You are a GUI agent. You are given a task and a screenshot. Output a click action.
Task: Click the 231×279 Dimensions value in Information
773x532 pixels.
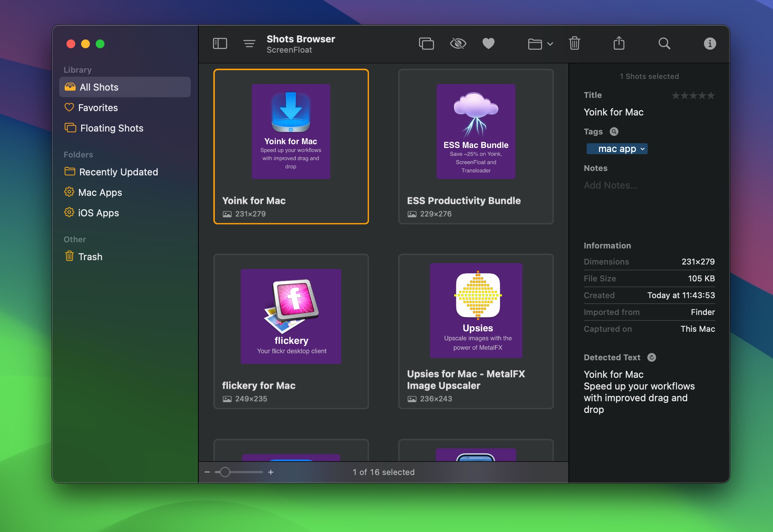click(698, 262)
